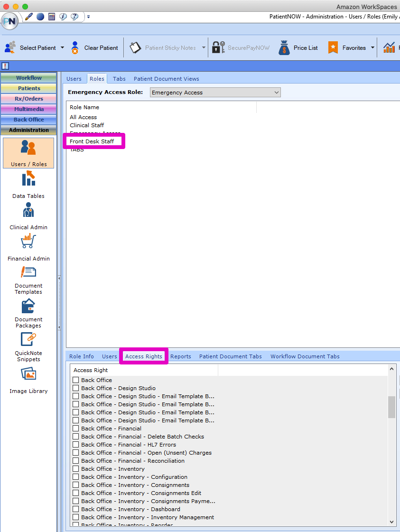Screen dimensions: 400x532
Task: Click the Price List money bag icon
Action: click(284, 47)
